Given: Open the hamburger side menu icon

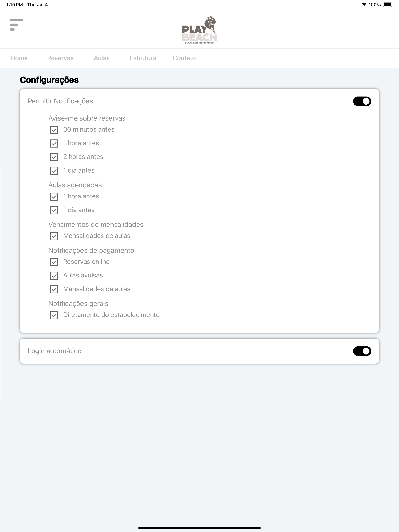Looking at the screenshot, I should 16,25.
